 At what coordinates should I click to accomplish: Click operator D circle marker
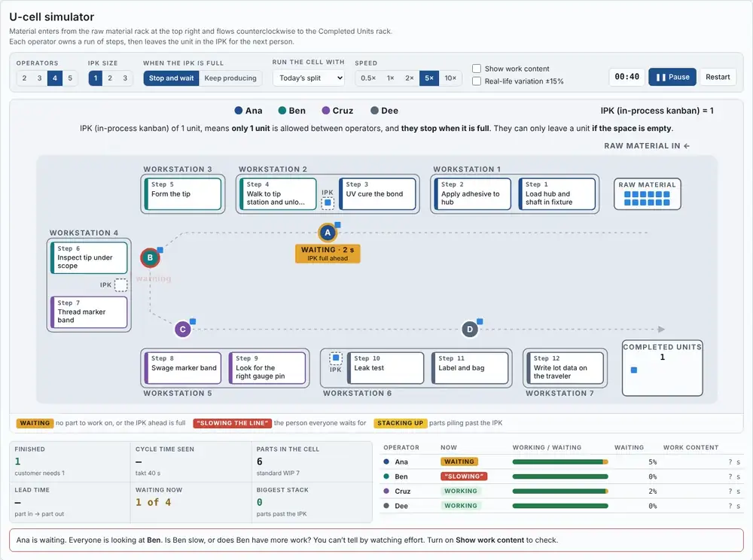[470, 329]
